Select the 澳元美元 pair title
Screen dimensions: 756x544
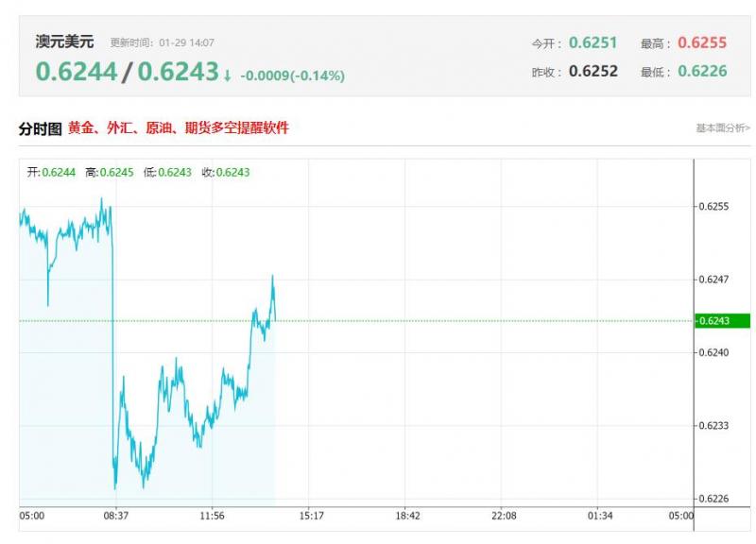pyautogui.click(x=64, y=42)
